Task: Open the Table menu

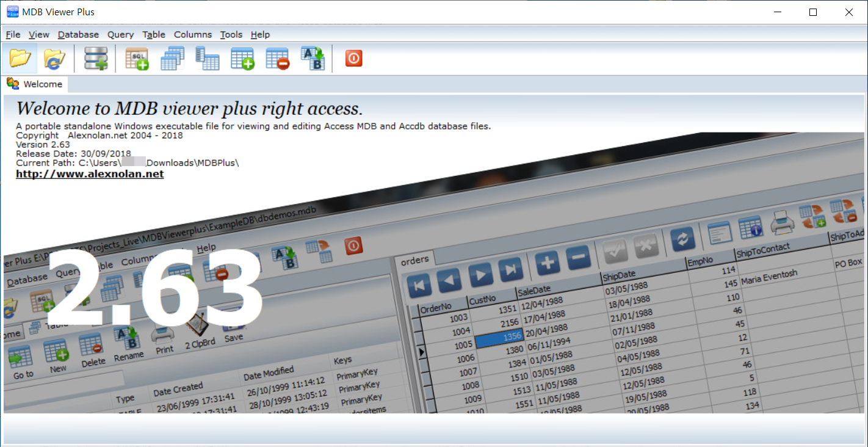Action: [x=154, y=35]
